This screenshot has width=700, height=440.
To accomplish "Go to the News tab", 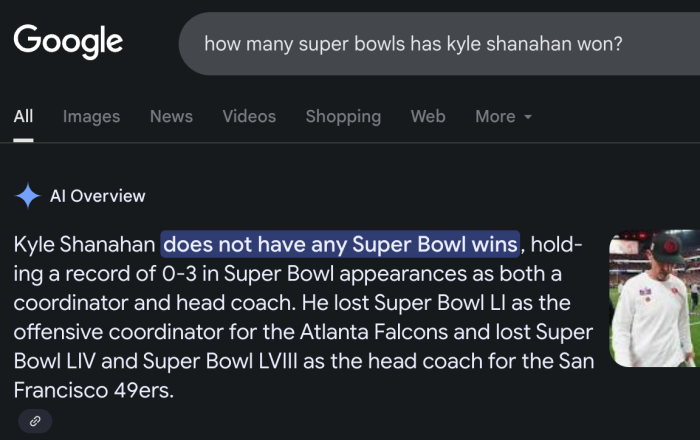I will point(171,116).
